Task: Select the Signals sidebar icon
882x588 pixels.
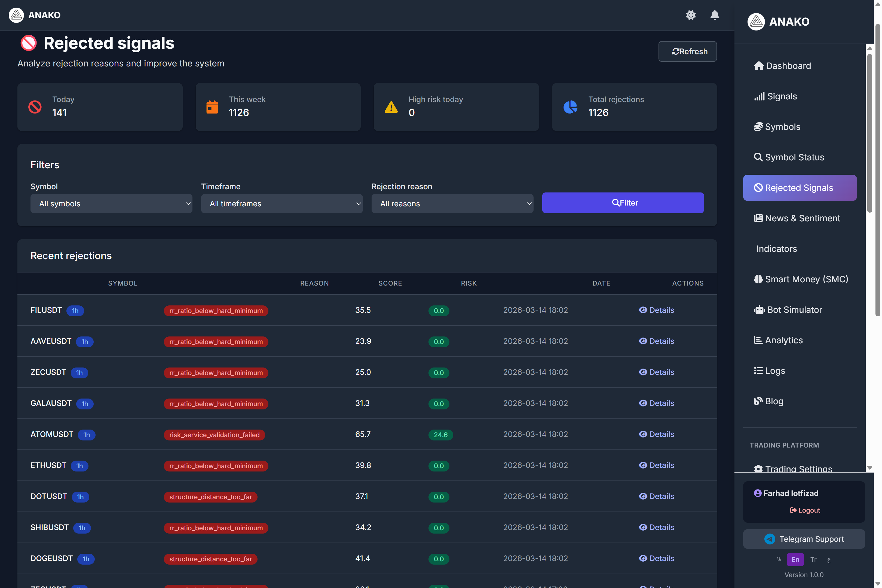Action: [x=759, y=96]
